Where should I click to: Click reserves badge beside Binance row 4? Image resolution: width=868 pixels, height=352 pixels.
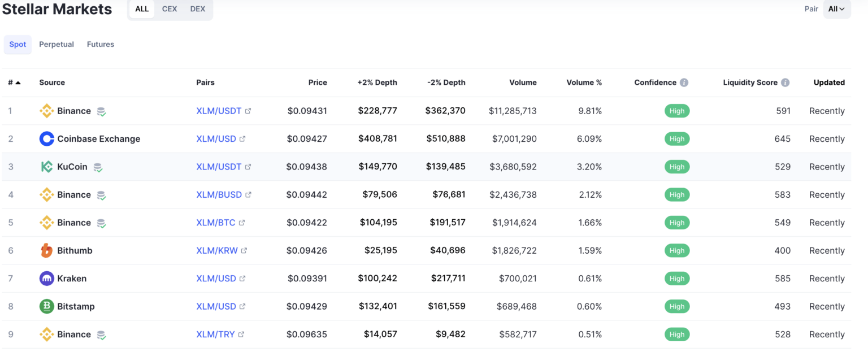pos(101,195)
